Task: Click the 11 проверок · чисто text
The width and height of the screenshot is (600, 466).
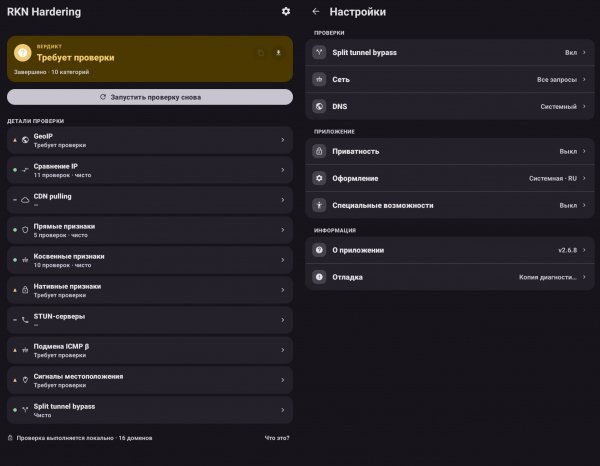Action: pos(62,175)
